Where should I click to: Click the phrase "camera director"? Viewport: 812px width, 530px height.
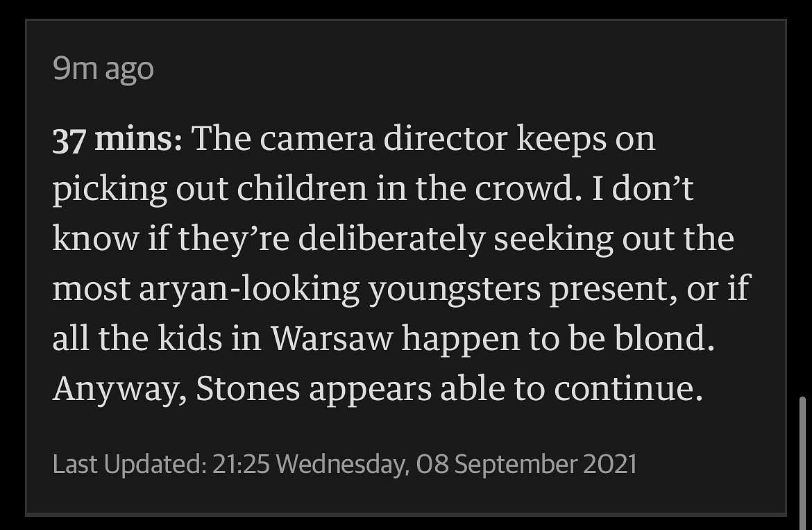click(x=383, y=138)
